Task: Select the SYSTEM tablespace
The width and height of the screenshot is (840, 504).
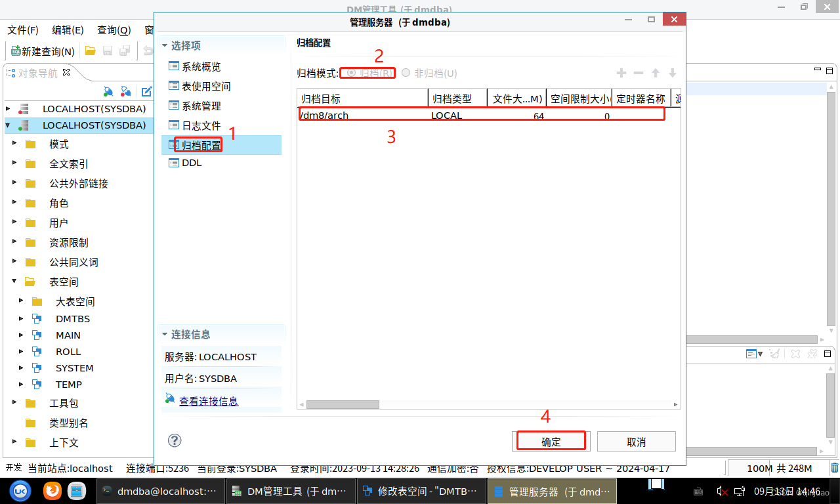Action: point(74,368)
